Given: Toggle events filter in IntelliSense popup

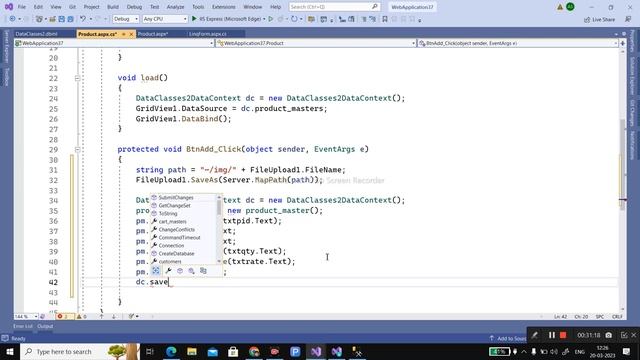Looking at the screenshot, I should (x=191, y=271).
